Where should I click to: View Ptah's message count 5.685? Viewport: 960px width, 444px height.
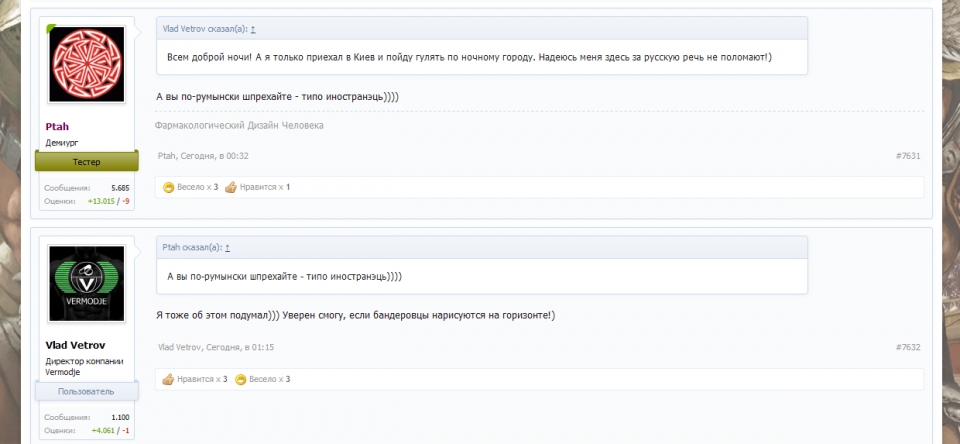pos(120,188)
